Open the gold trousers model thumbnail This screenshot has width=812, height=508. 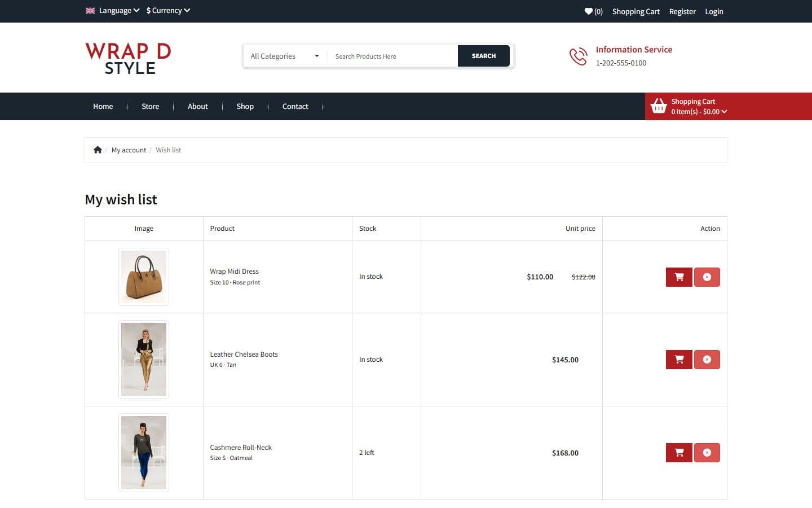click(144, 360)
